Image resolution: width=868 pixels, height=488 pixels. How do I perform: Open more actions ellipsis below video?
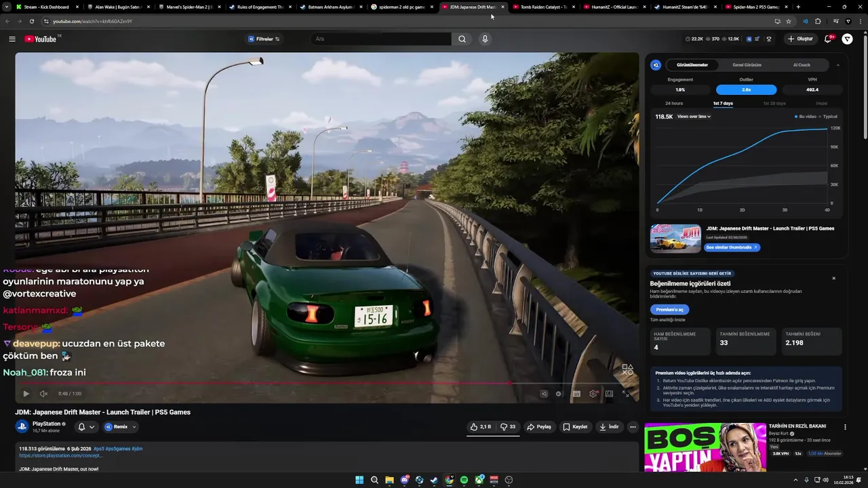[633, 427]
